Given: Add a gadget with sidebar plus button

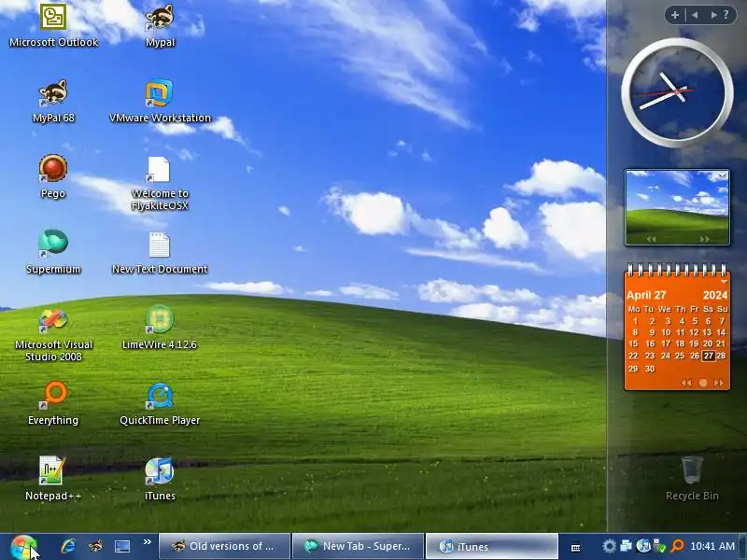Looking at the screenshot, I should coord(674,15).
